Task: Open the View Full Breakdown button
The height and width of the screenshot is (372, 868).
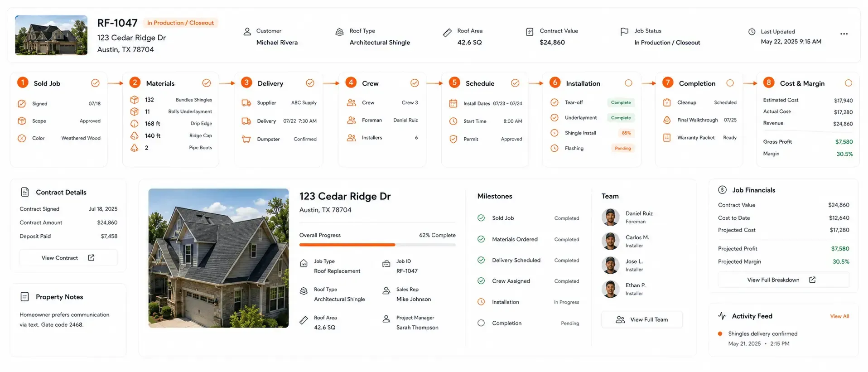Action: [x=783, y=280]
